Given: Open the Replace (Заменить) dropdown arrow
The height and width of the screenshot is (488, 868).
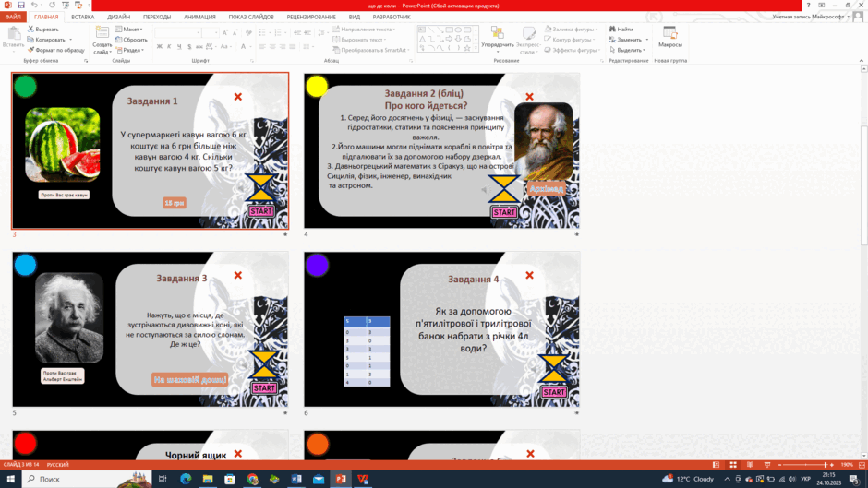Looking at the screenshot, I should click(646, 40).
